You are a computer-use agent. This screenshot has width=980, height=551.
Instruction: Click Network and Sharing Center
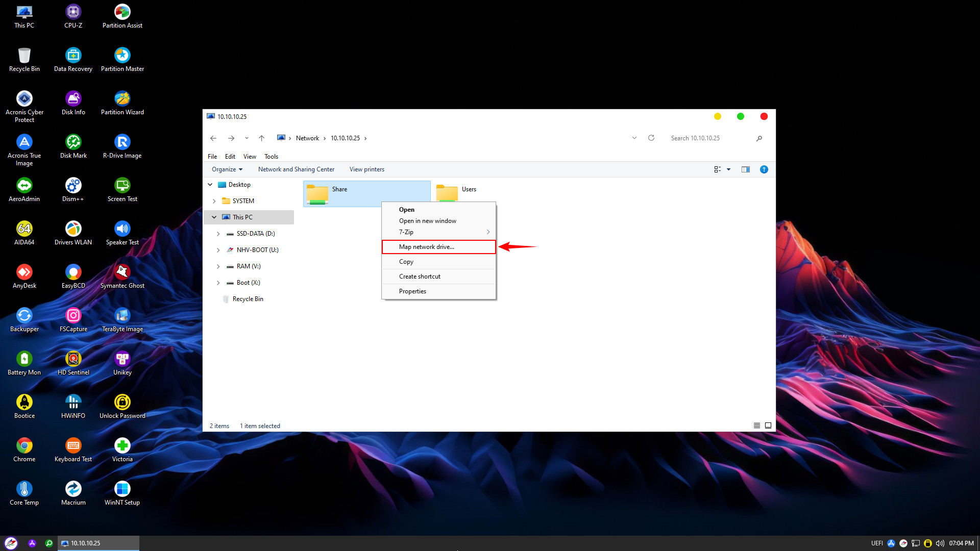(296, 169)
